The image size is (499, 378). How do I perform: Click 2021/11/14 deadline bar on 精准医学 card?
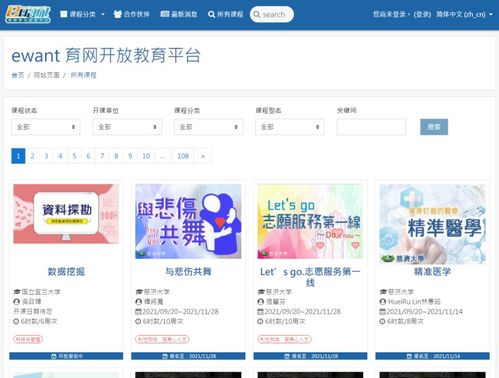432,356
